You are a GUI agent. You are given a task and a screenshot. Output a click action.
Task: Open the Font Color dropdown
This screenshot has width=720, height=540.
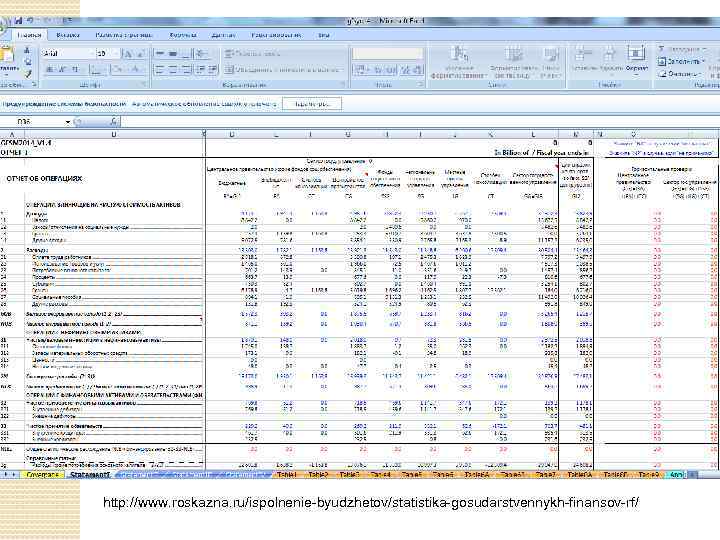point(137,70)
